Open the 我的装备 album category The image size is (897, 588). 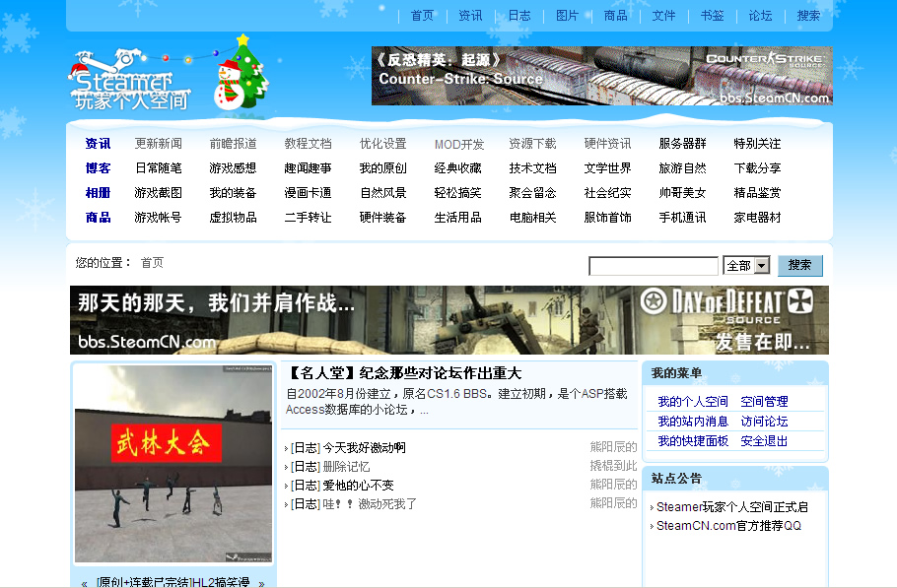pyautogui.click(x=233, y=193)
